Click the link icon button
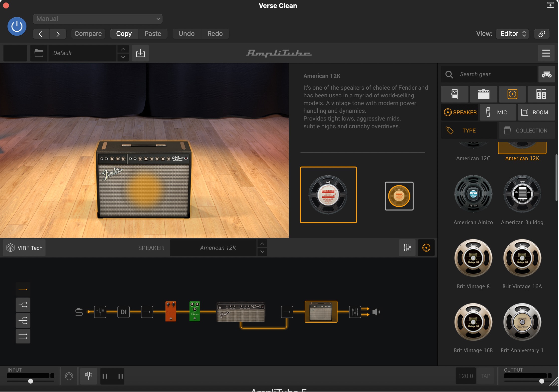Screen dimensions: 559x392 click(x=542, y=34)
